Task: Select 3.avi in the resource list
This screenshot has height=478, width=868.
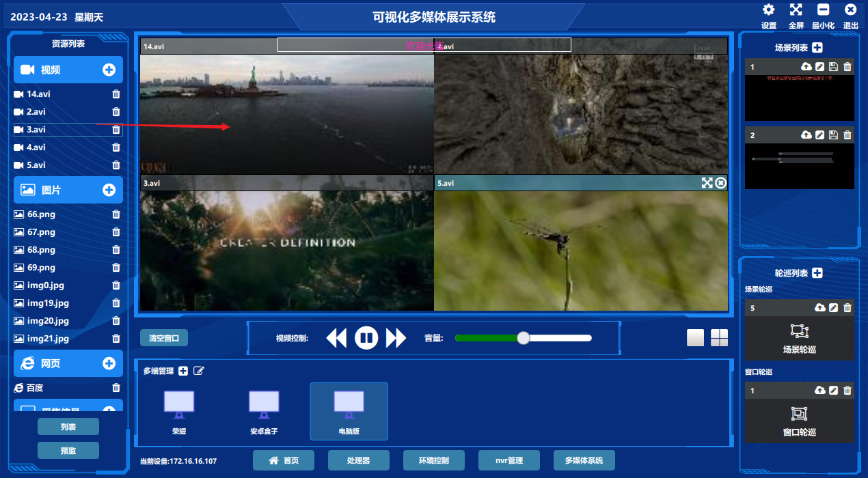Action: 68,130
